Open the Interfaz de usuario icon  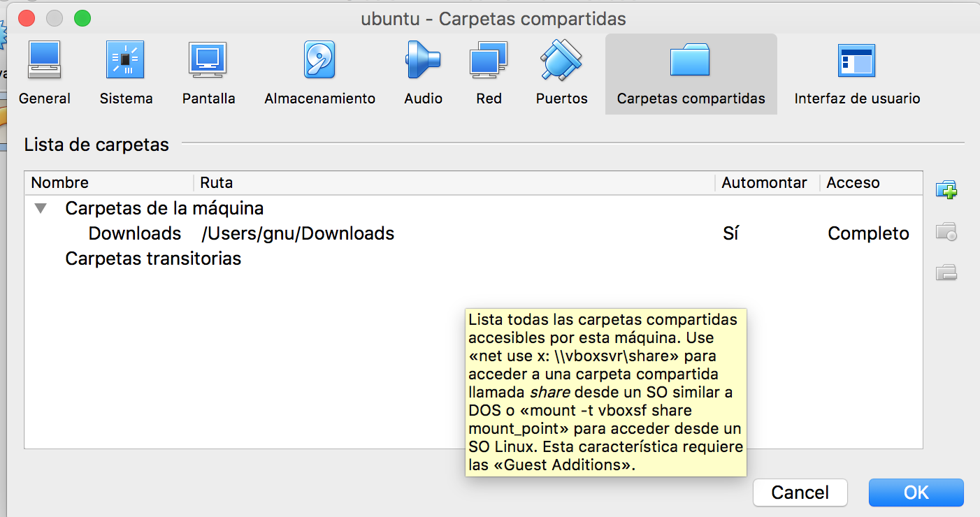856,59
